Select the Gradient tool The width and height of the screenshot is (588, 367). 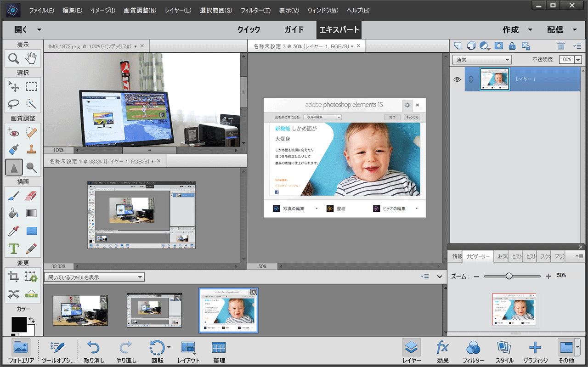pos(31,213)
